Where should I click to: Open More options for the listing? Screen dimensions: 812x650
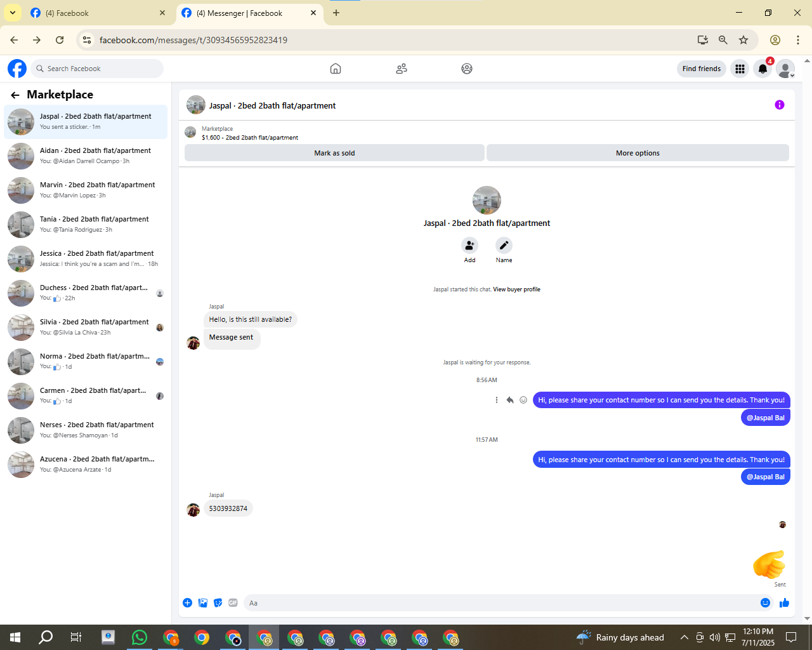tap(638, 153)
